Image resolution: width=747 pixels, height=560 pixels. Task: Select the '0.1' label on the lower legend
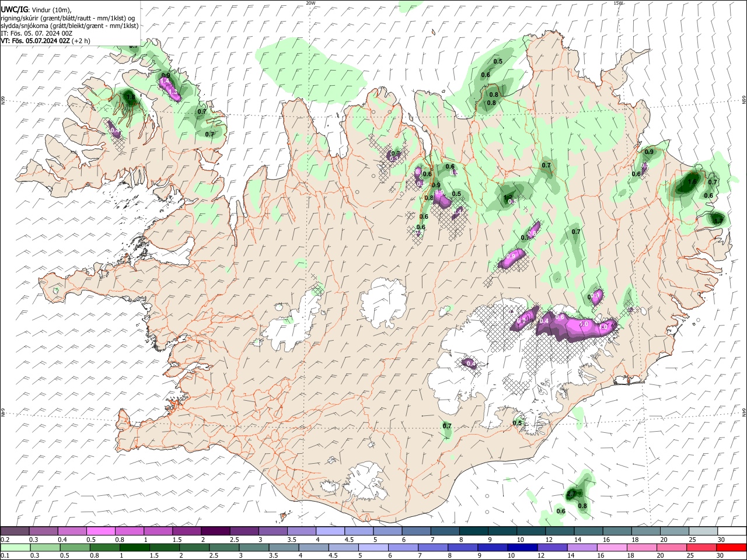pyautogui.click(x=4, y=556)
